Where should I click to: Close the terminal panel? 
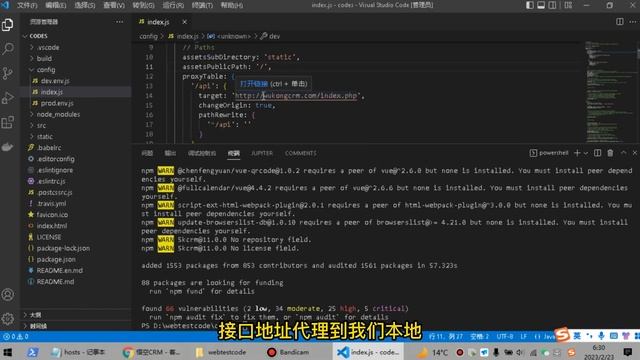(635, 153)
